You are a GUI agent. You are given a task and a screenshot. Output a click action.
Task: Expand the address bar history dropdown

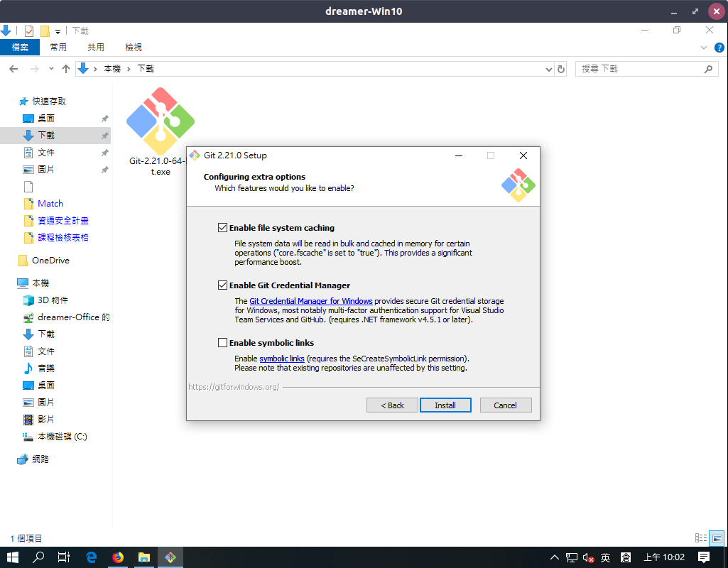pyautogui.click(x=548, y=69)
